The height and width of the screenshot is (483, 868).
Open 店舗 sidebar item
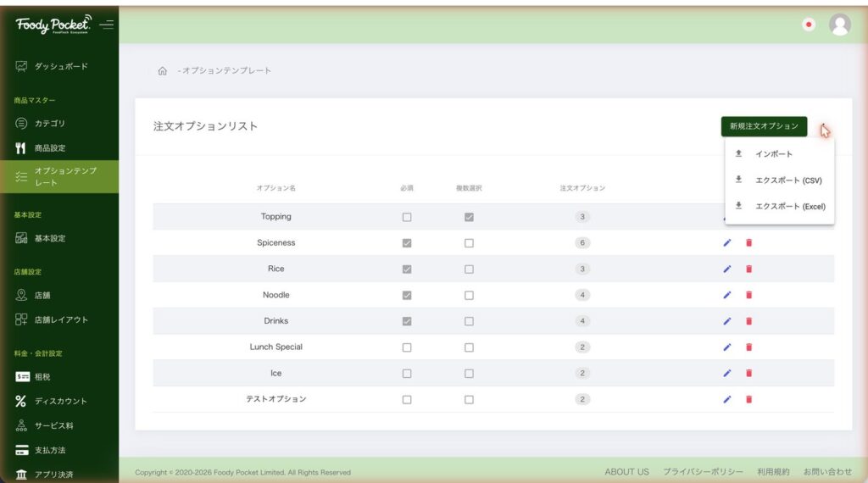click(x=59, y=295)
